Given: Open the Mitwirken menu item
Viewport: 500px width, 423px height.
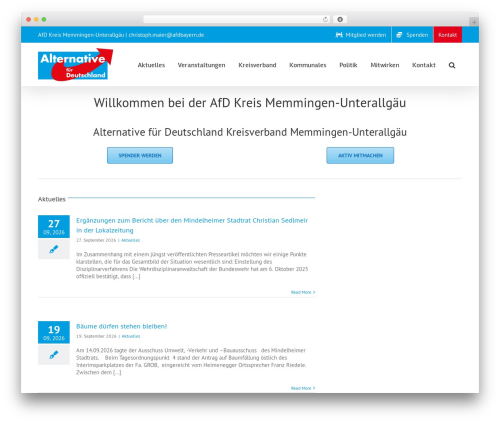Looking at the screenshot, I should (x=385, y=65).
